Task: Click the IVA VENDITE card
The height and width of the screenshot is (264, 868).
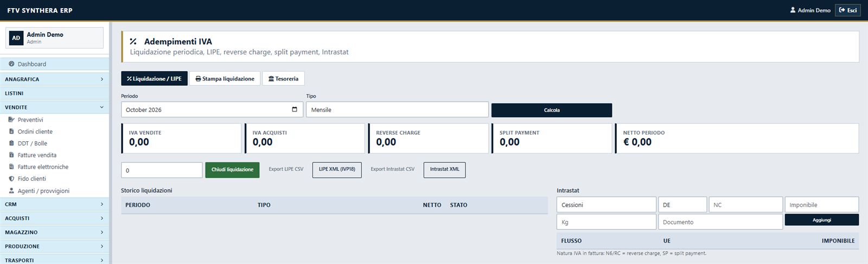Action: [x=181, y=139]
